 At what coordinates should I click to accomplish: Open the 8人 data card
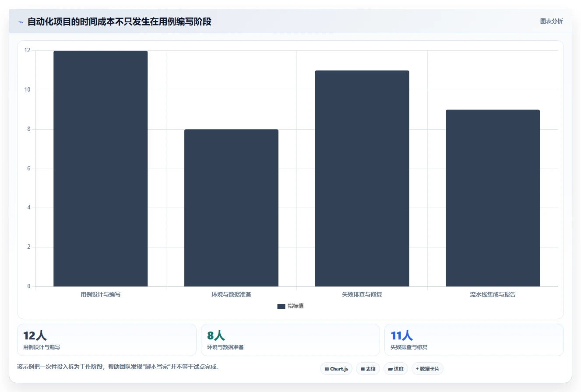click(290, 340)
